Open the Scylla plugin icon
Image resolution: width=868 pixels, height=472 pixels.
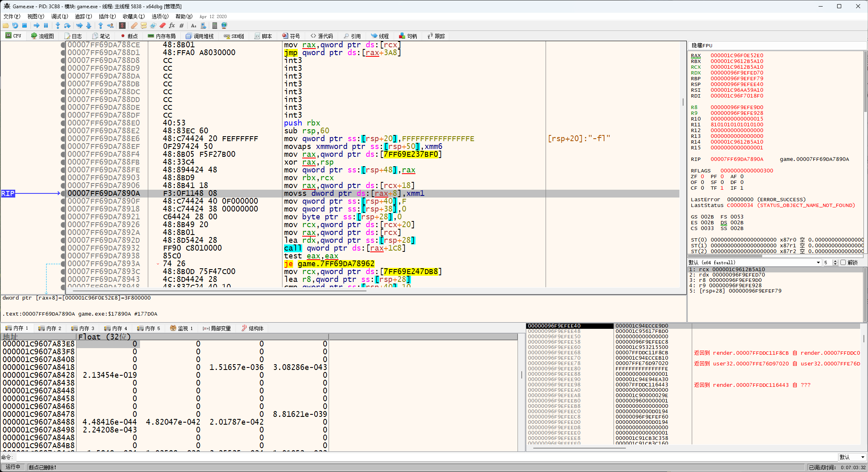coord(122,26)
